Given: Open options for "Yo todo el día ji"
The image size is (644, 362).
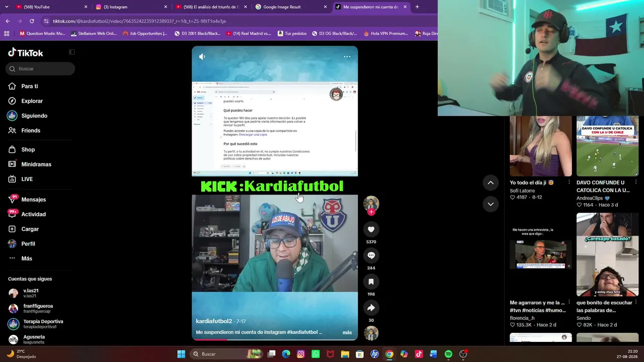Looking at the screenshot, I should [569, 183].
